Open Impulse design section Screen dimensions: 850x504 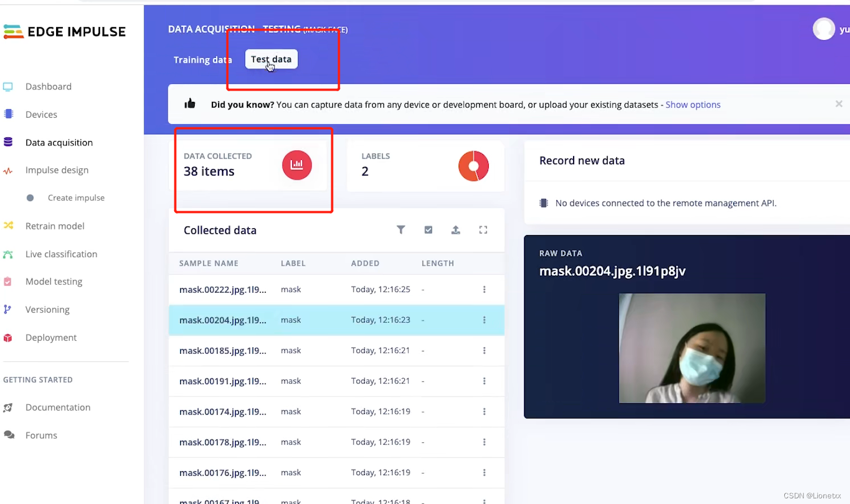point(57,170)
